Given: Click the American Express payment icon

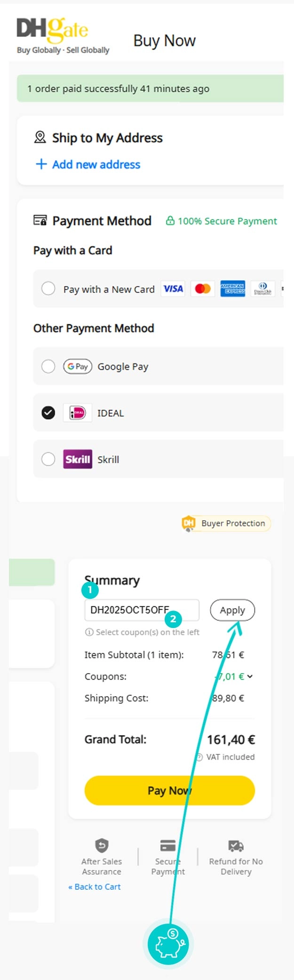Looking at the screenshot, I should click(x=232, y=289).
